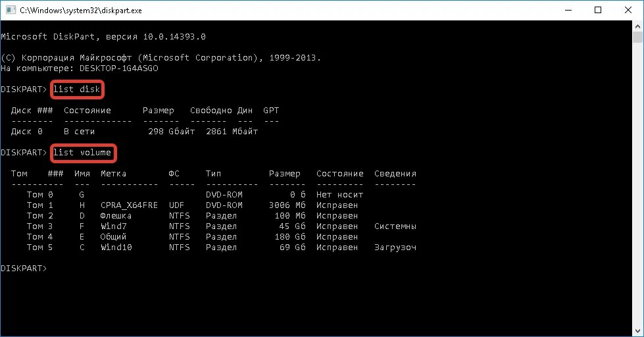Click the 'Имя' column header
The width and height of the screenshot is (644, 337).
(82, 173)
